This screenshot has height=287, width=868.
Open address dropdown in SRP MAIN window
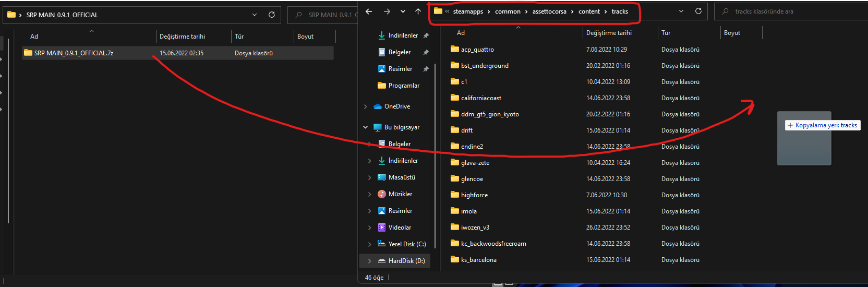pos(255,15)
